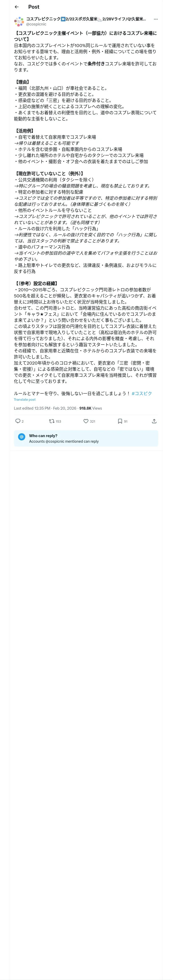This screenshot has height=980, width=172.
Task: Open the @cospicnic handle link
Action: coord(36,24)
